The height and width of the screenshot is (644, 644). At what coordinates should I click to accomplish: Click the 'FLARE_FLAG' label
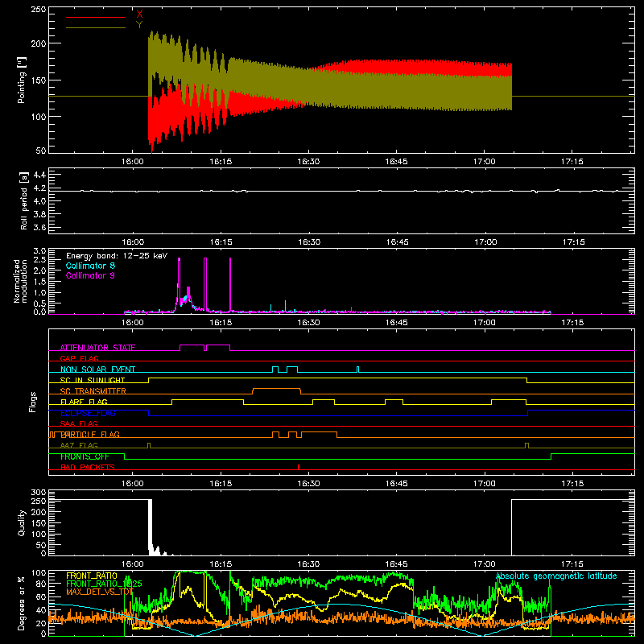[84, 402]
